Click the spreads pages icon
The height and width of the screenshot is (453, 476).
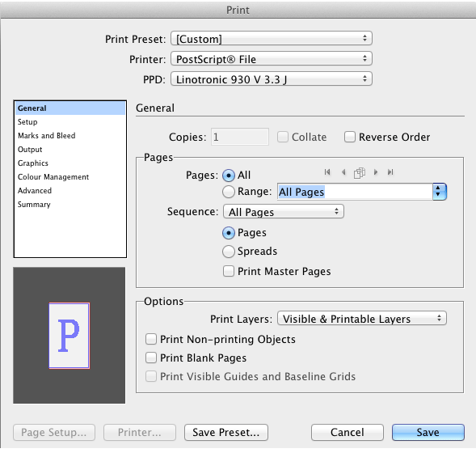coord(360,173)
